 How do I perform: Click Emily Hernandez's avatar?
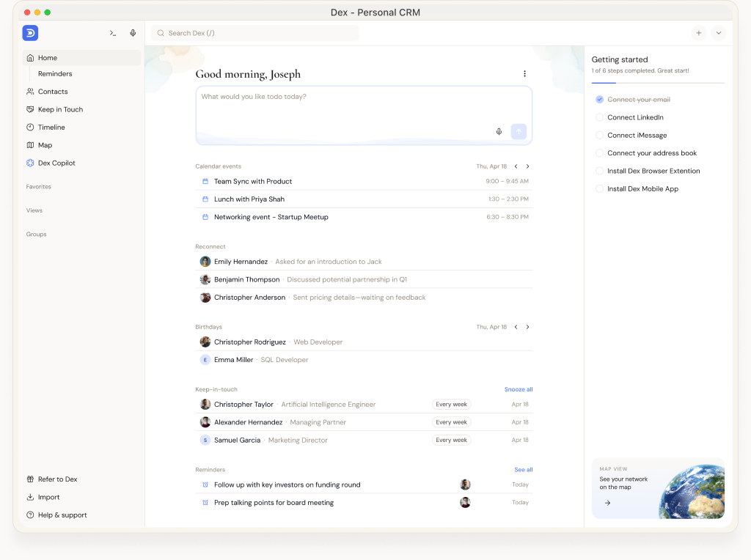(205, 262)
